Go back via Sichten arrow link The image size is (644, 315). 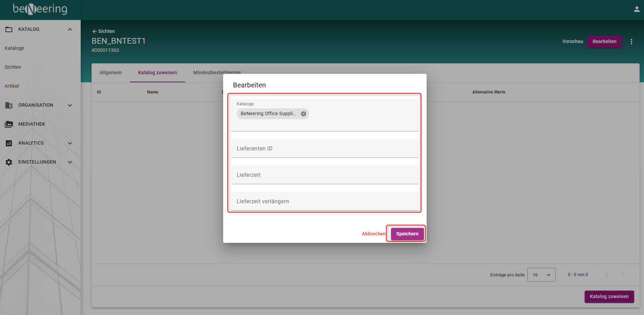(103, 31)
